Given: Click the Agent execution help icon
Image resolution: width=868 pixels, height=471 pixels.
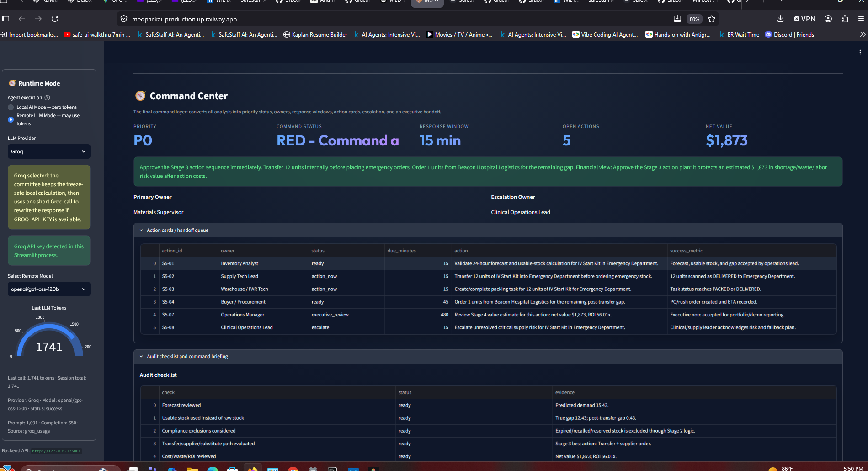Looking at the screenshot, I should coord(47,97).
